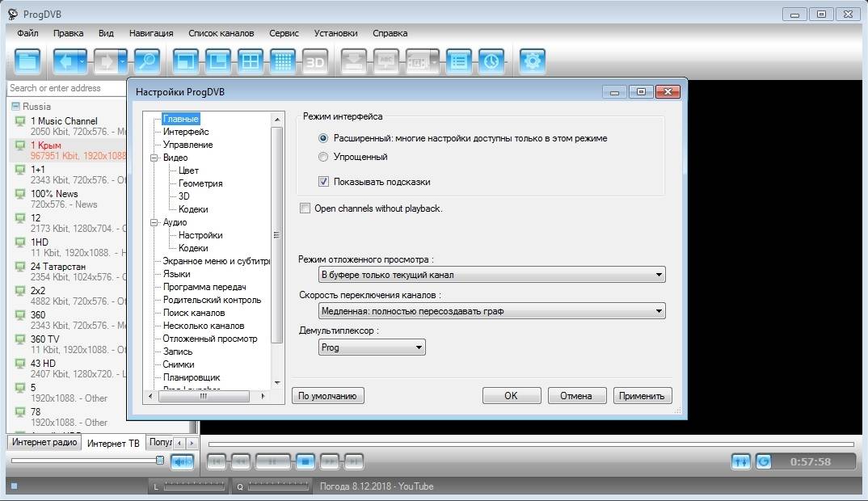The width and height of the screenshot is (868, 501).
Task: Select the Упрощенный interface mode radio button
Action: (x=323, y=157)
